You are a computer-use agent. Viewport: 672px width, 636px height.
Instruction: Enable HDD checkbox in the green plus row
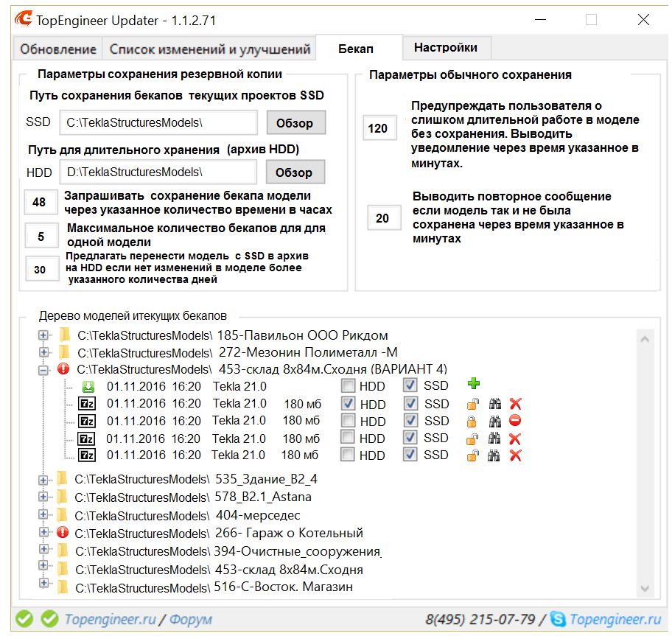click(x=348, y=385)
